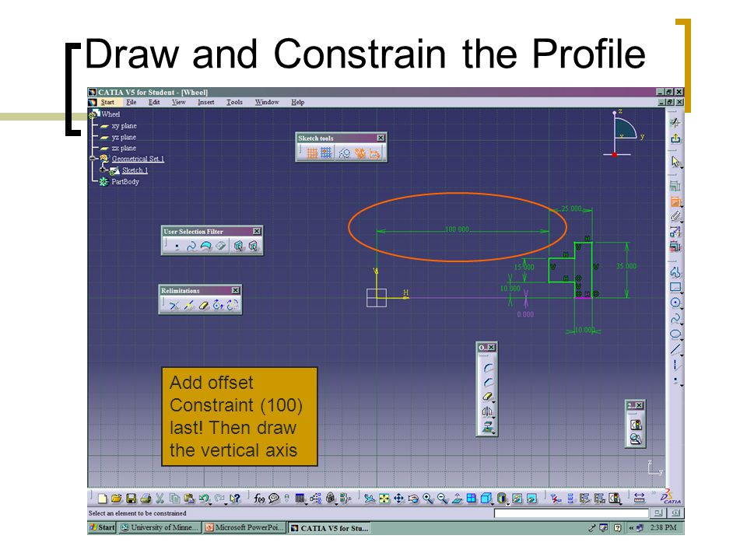Open the File menu
Viewport: 747px width, 560px height.
pos(131,102)
